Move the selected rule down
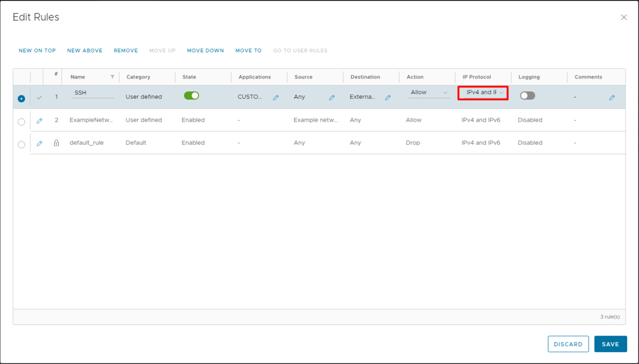 (x=205, y=51)
